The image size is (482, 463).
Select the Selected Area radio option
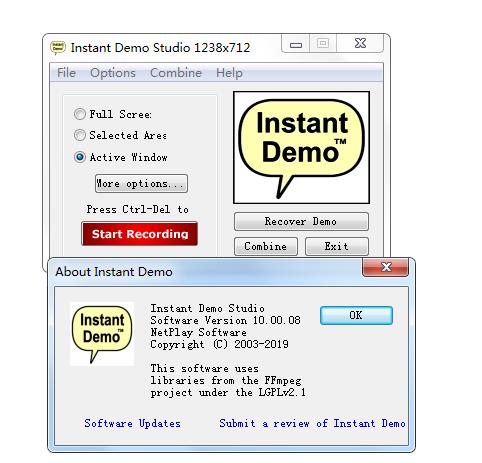pyautogui.click(x=80, y=135)
